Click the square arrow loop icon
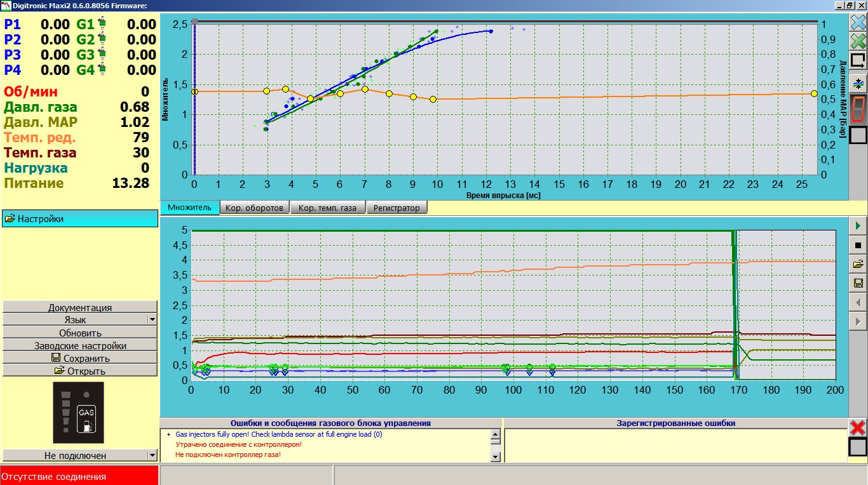The height and width of the screenshot is (485, 868). coord(858,61)
